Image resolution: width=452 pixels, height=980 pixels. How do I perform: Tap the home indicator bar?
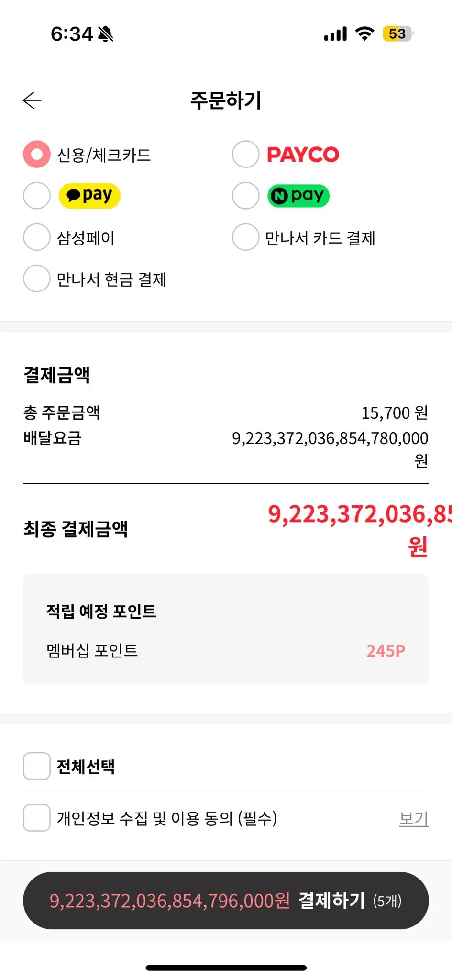coord(226,968)
